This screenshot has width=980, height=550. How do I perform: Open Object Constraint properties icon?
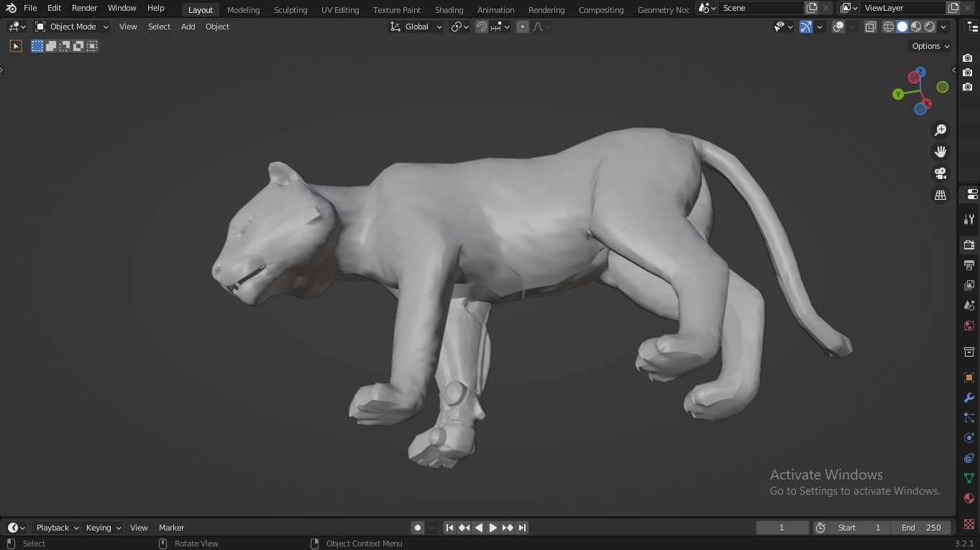point(969,458)
